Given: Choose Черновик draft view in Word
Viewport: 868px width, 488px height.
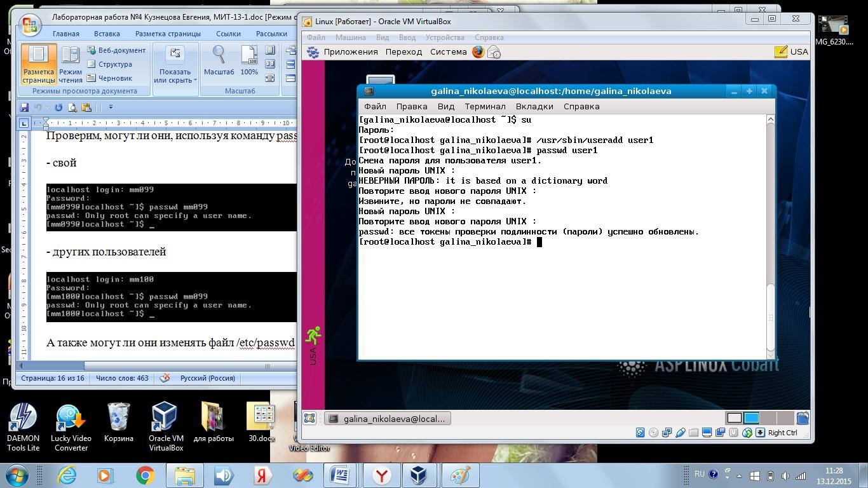Looking at the screenshot, I should point(110,78).
